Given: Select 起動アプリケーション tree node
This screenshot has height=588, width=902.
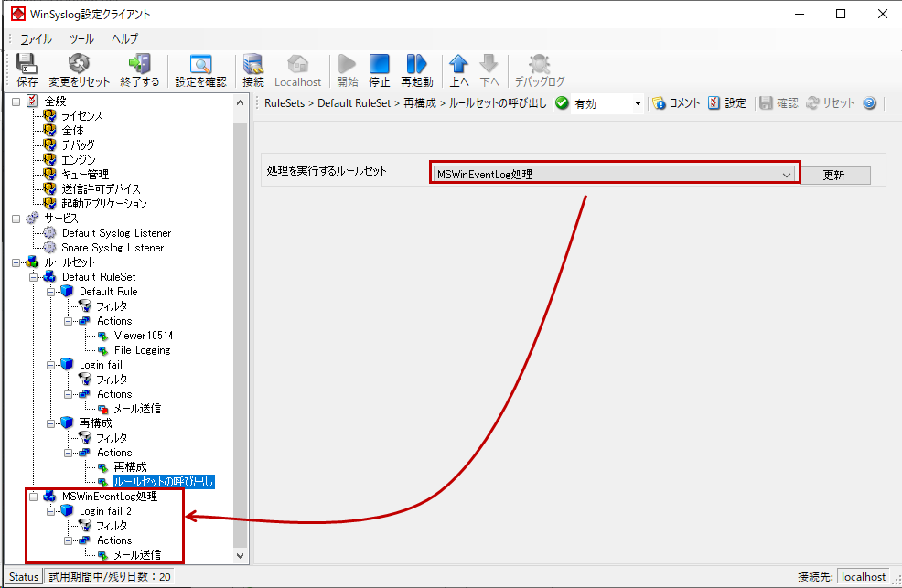Looking at the screenshot, I should point(104,204).
